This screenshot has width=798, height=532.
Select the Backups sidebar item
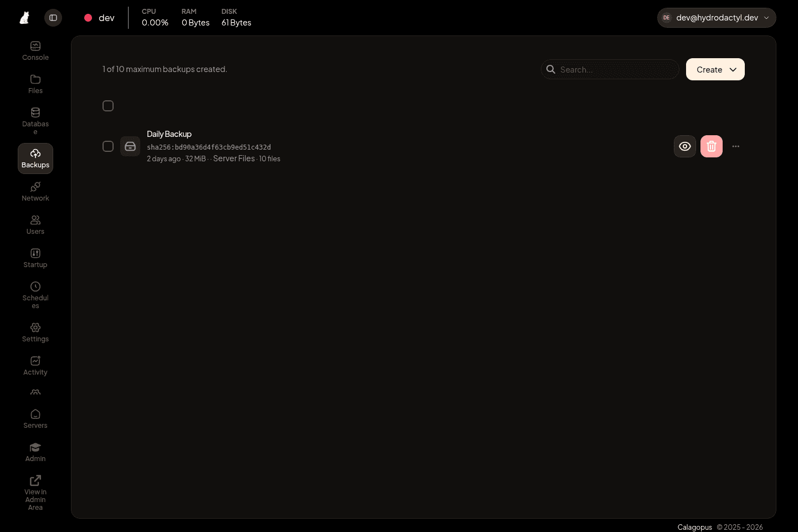pyautogui.click(x=35, y=158)
